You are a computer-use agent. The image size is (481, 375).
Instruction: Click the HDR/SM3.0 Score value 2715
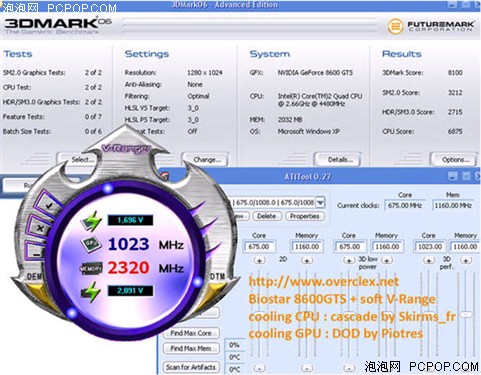[x=455, y=112]
